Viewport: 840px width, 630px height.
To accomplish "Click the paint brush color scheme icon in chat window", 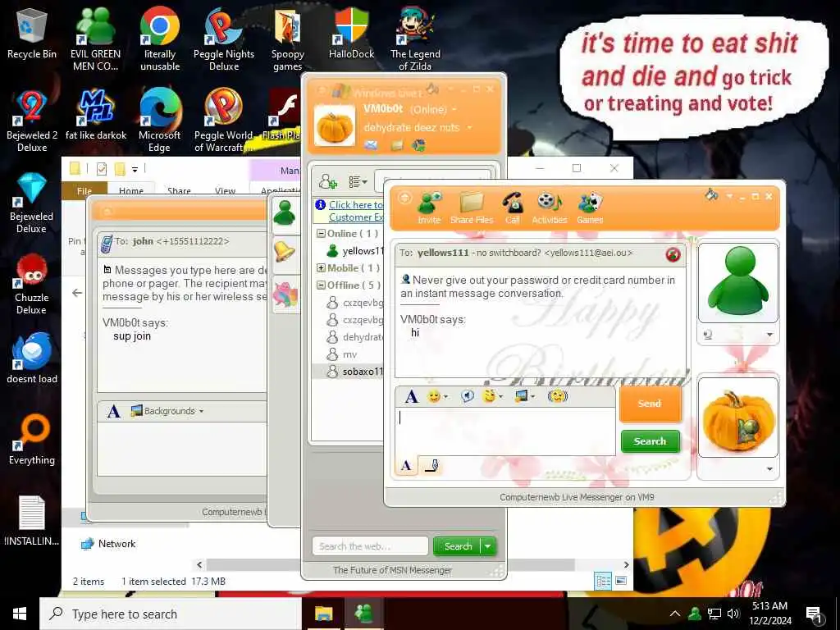I will coord(711,195).
